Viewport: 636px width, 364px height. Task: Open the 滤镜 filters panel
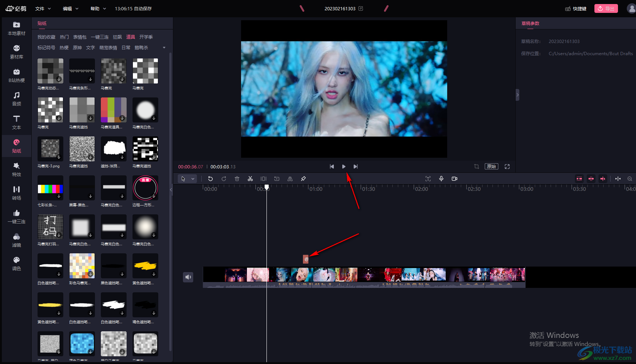tap(17, 240)
